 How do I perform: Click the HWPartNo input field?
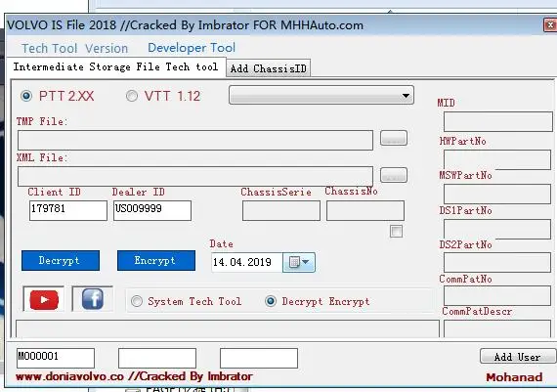click(x=497, y=159)
